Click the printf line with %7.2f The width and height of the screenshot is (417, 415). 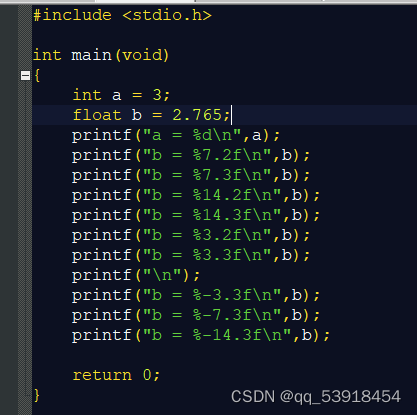coord(191,155)
